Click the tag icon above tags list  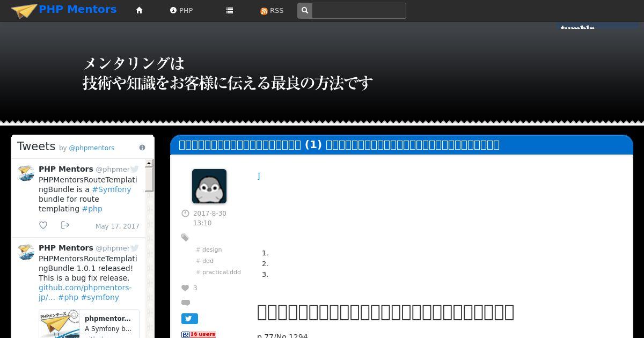point(185,238)
